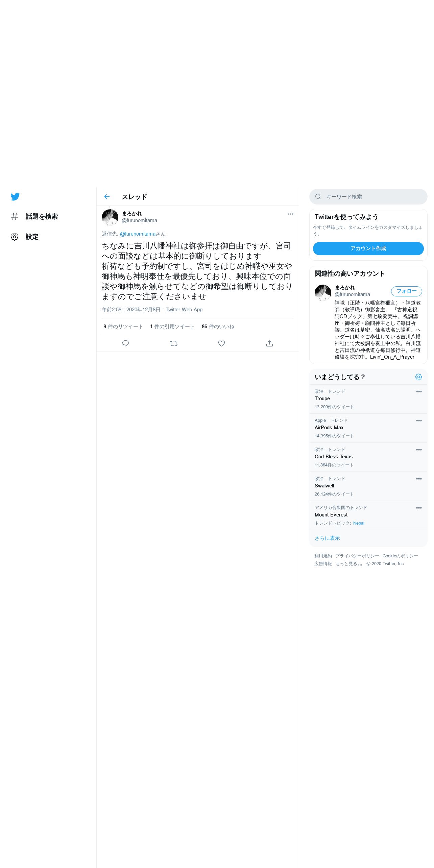Go back using the arrow icon
Viewport: 434px width, 868px height.
click(107, 197)
